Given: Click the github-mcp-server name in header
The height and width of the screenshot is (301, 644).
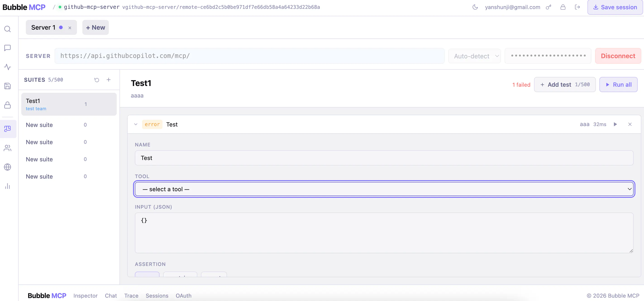Looking at the screenshot, I should [91, 7].
